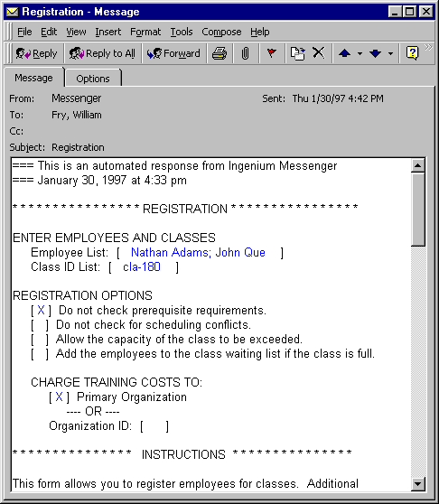The height and width of the screenshot is (504, 439).
Task: Click brackets for class waiting list option
Action: pyautogui.click(x=40, y=354)
